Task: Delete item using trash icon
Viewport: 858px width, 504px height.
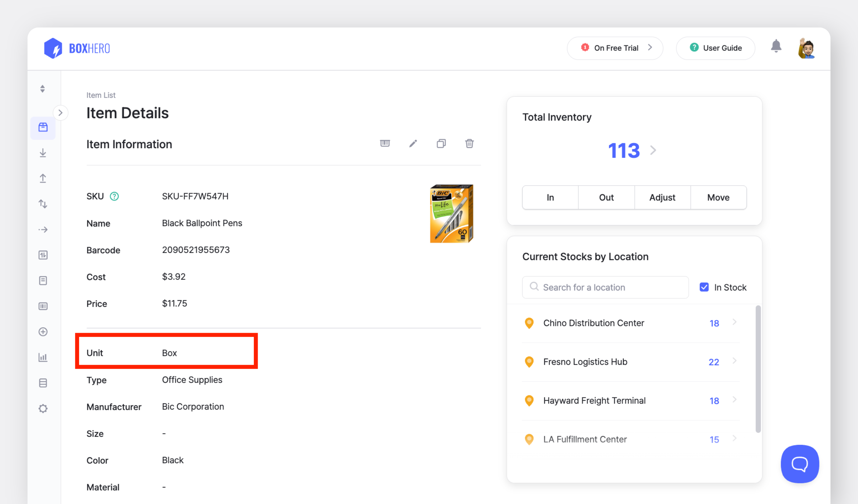Action: (469, 143)
